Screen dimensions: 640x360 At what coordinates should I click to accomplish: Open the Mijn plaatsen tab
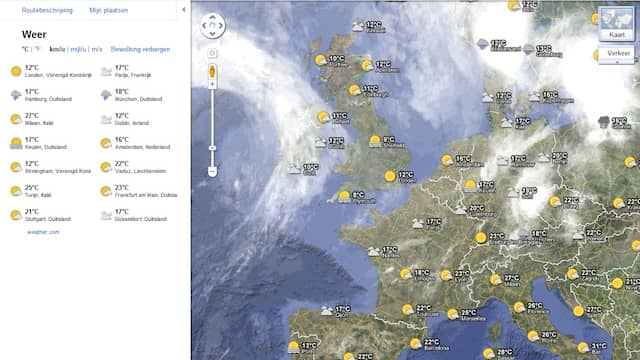pyautogui.click(x=109, y=10)
